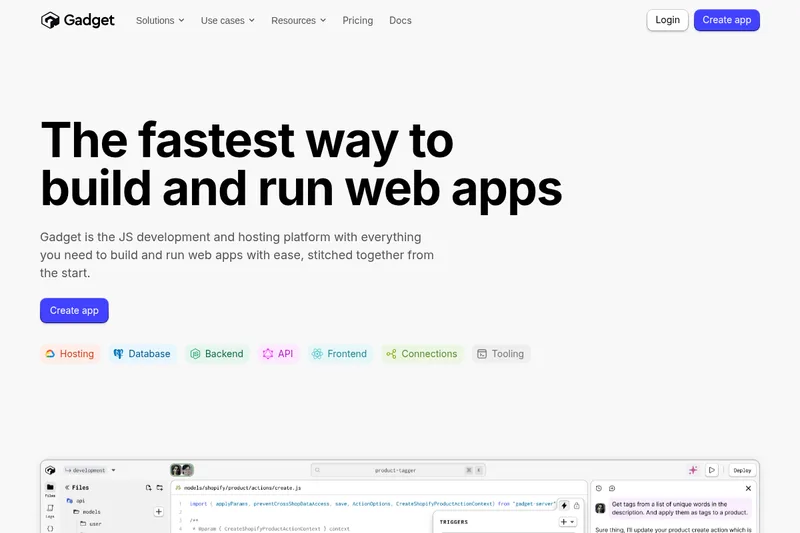Click the Gadget logo in the header

(x=78, y=20)
